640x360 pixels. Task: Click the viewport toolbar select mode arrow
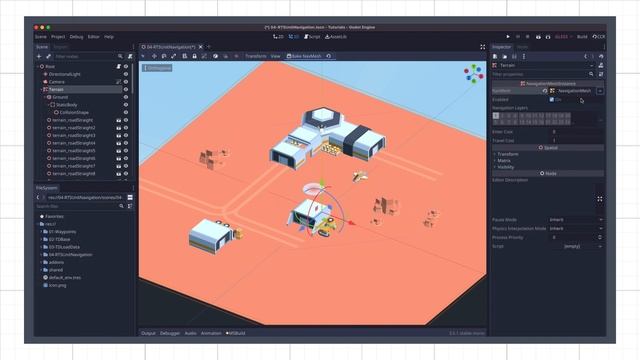[x=143, y=56]
